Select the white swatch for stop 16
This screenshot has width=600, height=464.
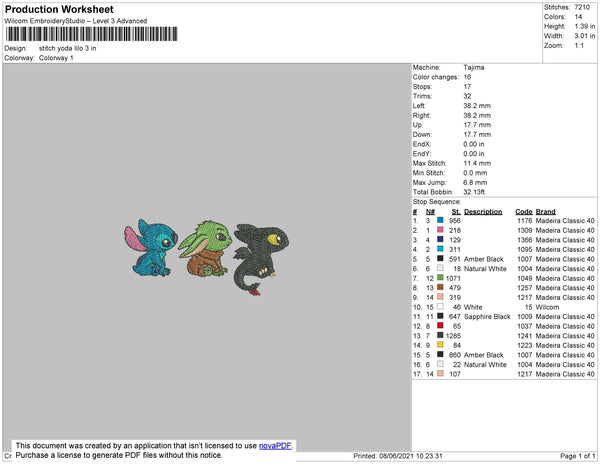pos(440,364)
